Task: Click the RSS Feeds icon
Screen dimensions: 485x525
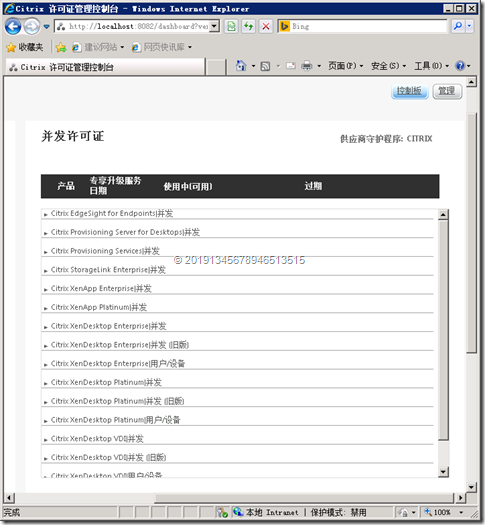Action: pos(265,66)
